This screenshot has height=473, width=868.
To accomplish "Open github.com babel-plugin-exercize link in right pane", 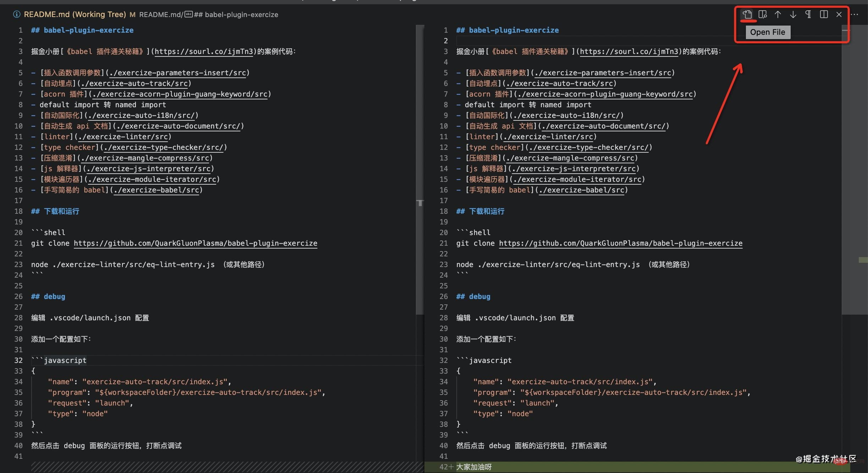I will 620,244.
